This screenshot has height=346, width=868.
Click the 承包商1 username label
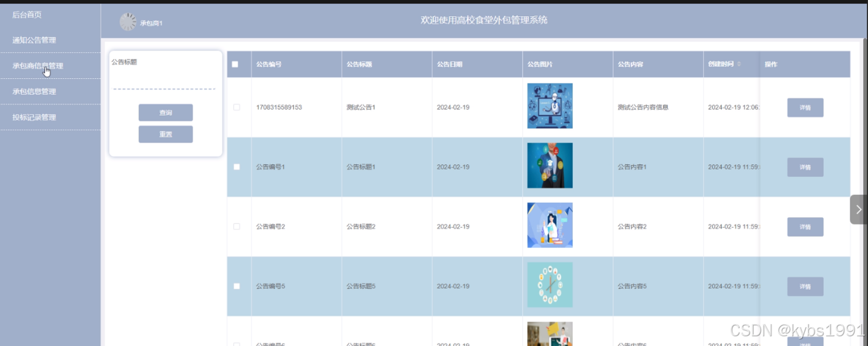pyautogui.click(x=151, y=23)
